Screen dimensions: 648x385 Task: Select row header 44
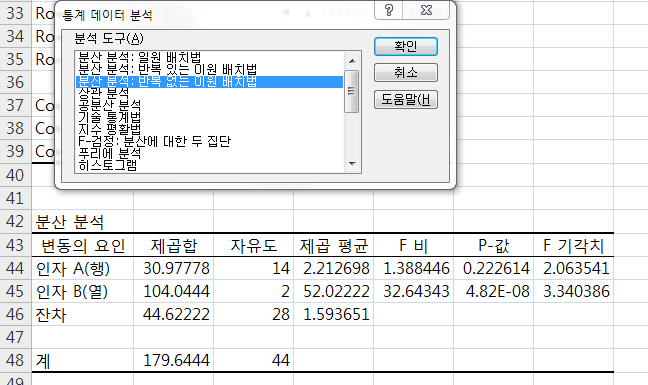coord(15,269)
